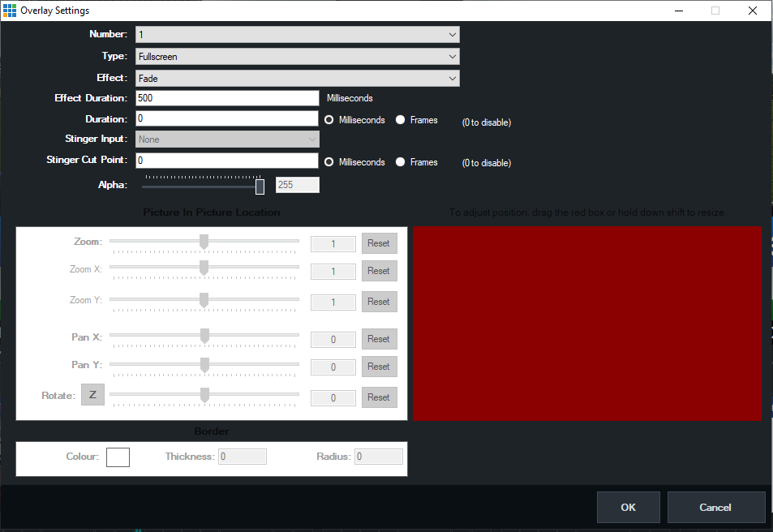This screenshot has height=532, width=773.
Task: Click the Effect Duration input field
Action: [x=227, y=98]
